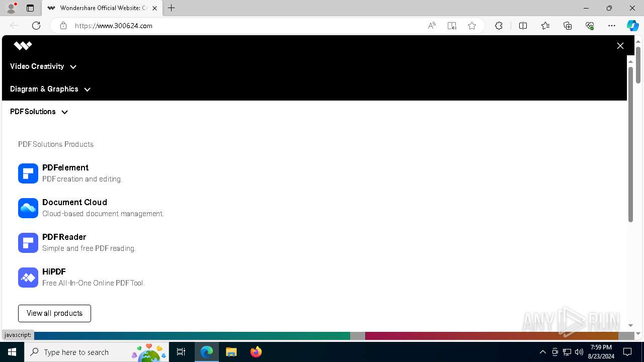Click the inner menu scrollbar
The height and width of the screenshot is (362, 644).
coord(630,144)
